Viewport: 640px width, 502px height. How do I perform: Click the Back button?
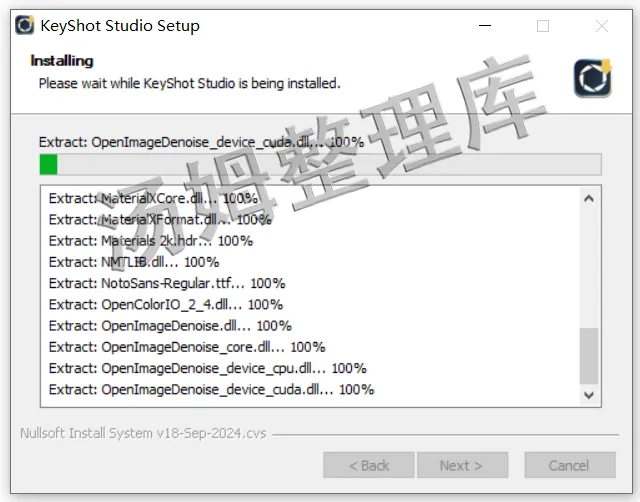coord(369,465)
